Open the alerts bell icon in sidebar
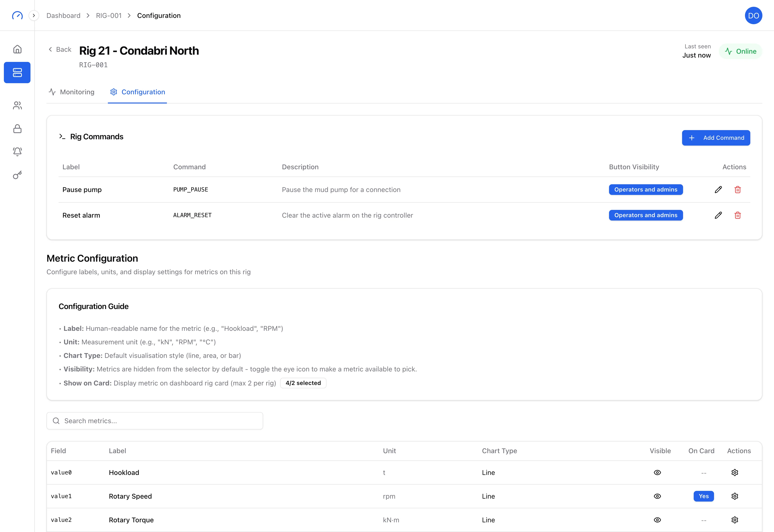Viewport: 774px width, 532px height. click(x=17, y=152)
